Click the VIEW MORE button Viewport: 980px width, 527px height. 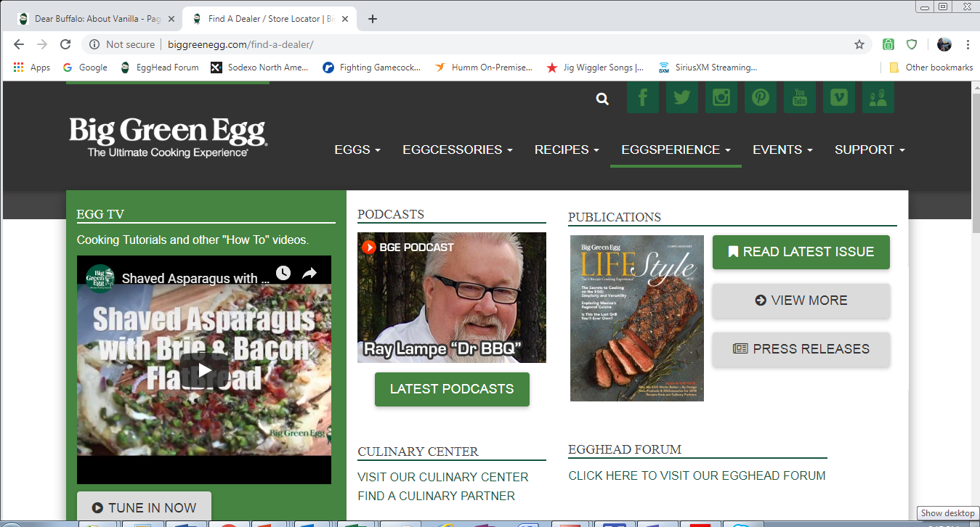tap(801, 301)
